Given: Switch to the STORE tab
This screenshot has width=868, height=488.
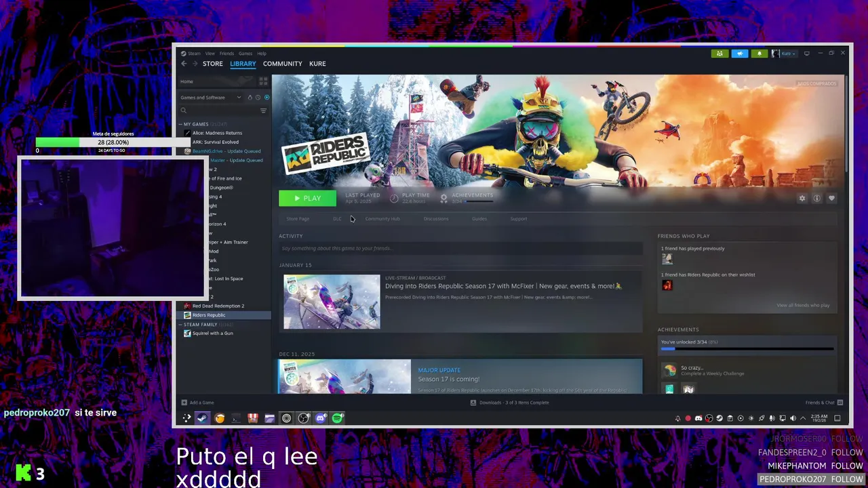Looking at the screenshot, I should [x=212, y=64].
